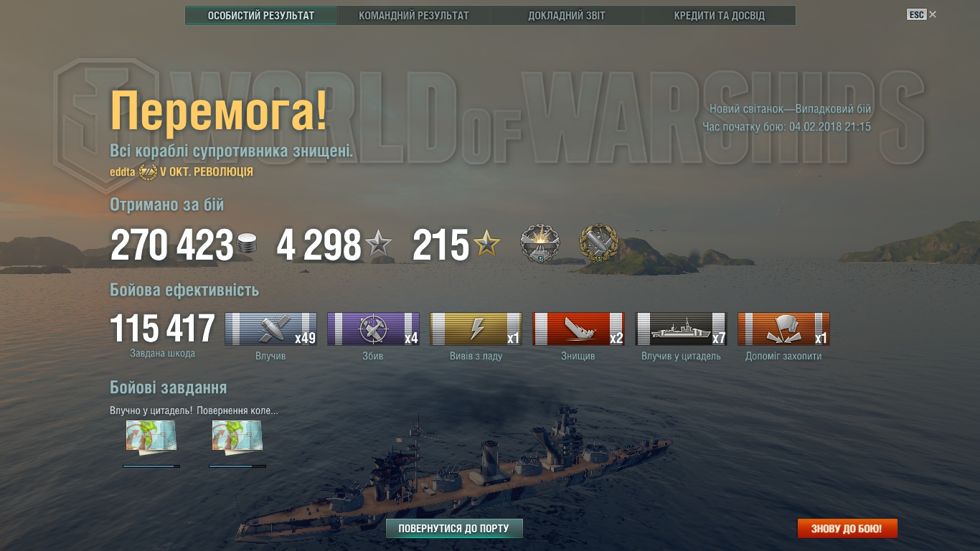Click the gold free experience star
The width and height of the screenshot is (980, 551).
click(x=486, y=245)
